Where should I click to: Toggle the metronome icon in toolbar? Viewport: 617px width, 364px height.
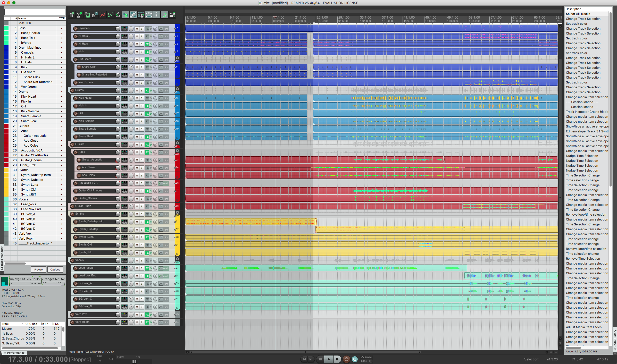[118, 15]
